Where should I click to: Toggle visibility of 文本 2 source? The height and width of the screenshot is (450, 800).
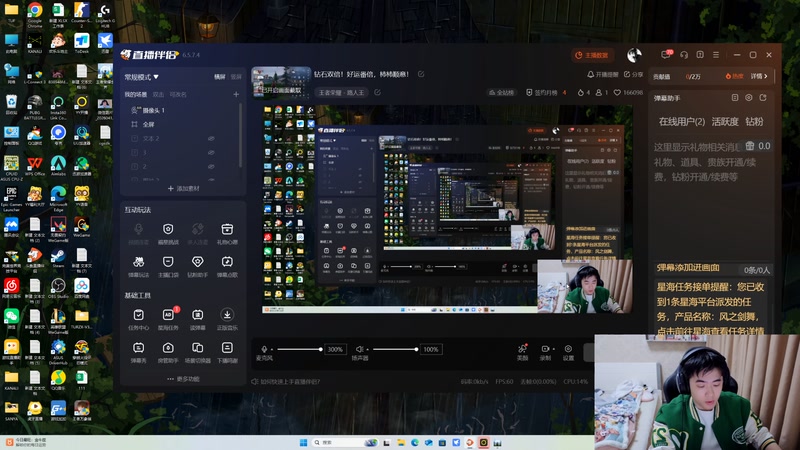click(x=211, y=138)
